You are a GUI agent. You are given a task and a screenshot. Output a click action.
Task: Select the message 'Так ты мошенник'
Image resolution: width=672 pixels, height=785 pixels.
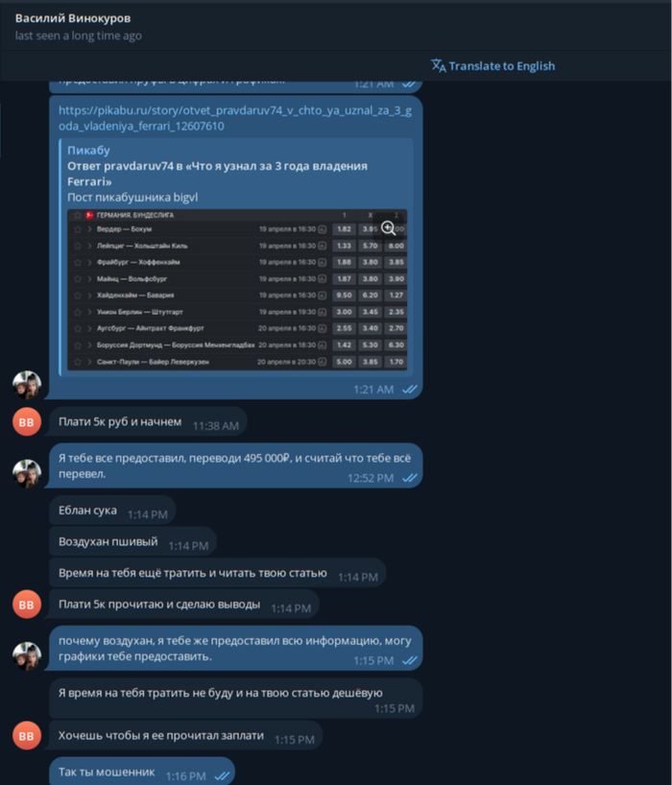[142, 772]
